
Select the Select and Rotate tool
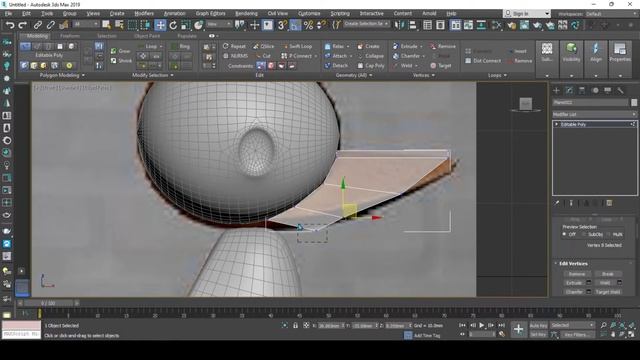point(173,25)
